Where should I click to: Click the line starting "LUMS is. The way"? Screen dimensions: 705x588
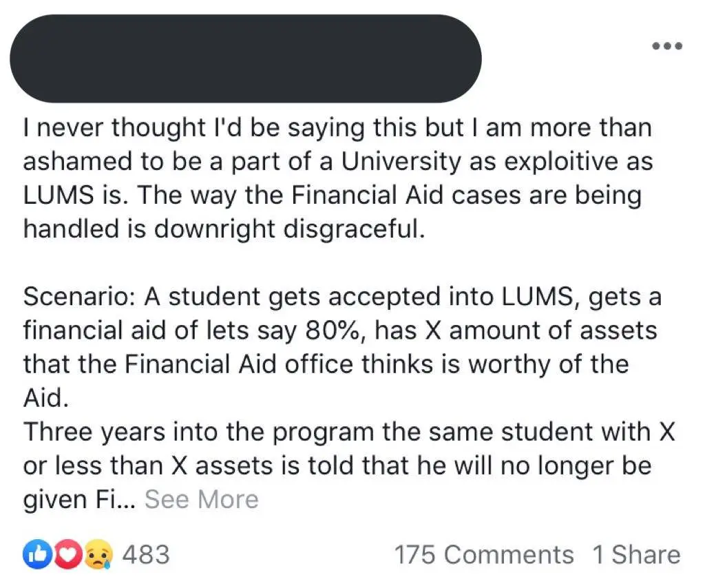click(x=332, y=196)
